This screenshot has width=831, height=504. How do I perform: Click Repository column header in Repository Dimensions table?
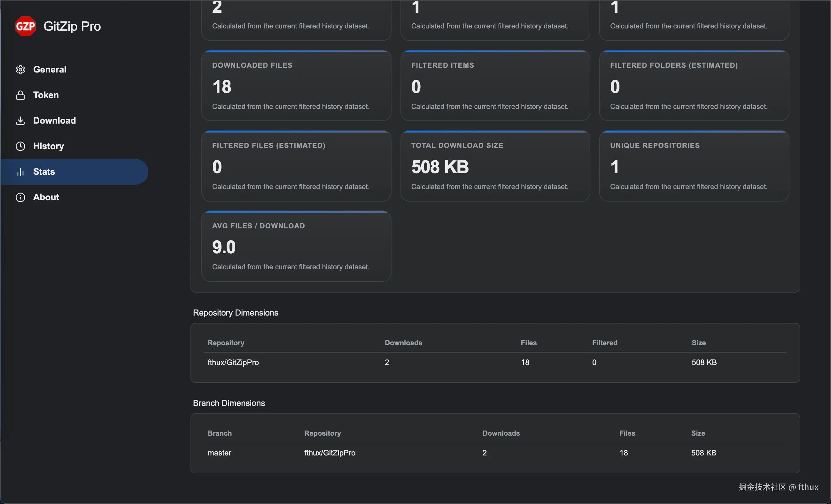(x=226, y=343)
